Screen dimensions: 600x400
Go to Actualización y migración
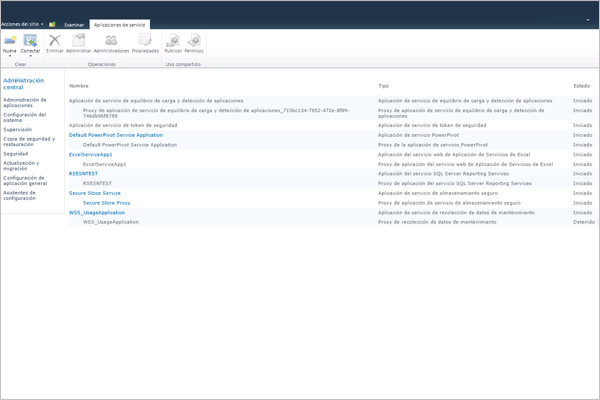pyautogui.click(x=21, y=166)
